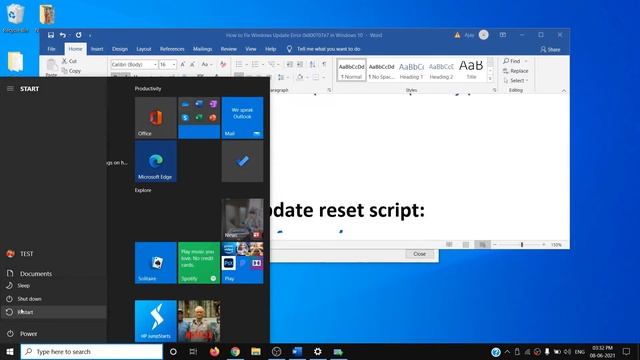
Task: Click Replace in the Editing group
Action: coord(516,71)
